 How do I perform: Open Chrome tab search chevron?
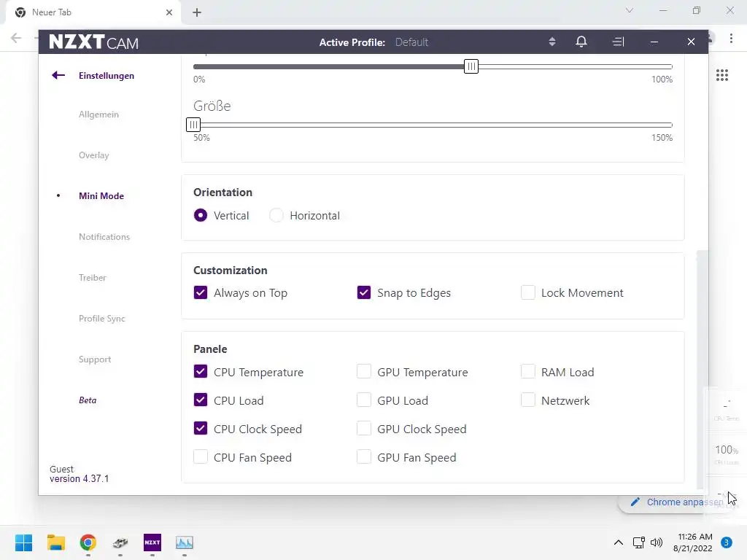point(630,10)
